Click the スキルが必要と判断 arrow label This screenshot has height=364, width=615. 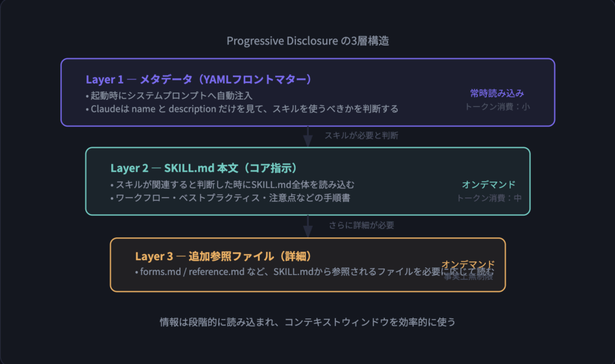(x=361, y=136)
